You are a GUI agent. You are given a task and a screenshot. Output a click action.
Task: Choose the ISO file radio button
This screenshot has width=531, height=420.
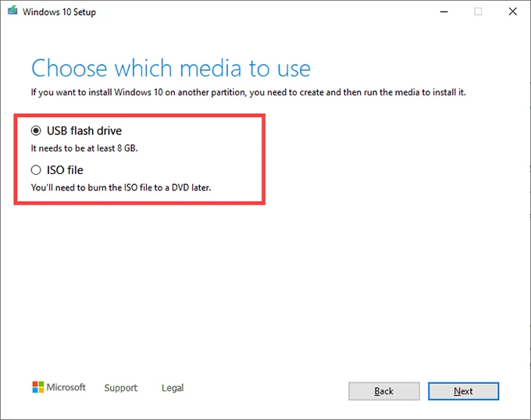point(36,169)
